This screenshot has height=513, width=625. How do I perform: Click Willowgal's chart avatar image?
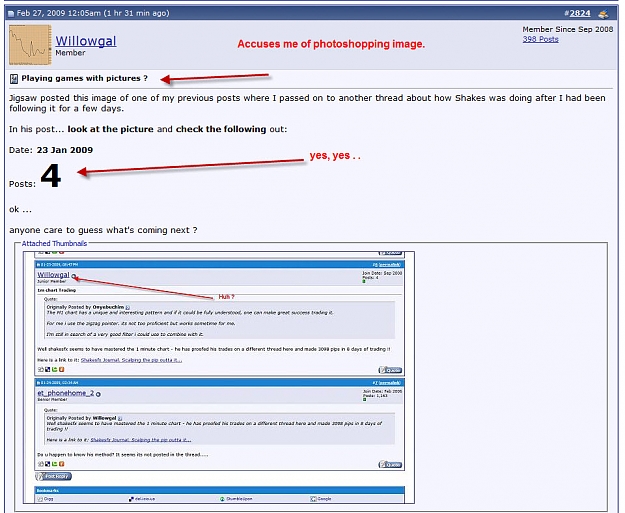click(30, 45)
